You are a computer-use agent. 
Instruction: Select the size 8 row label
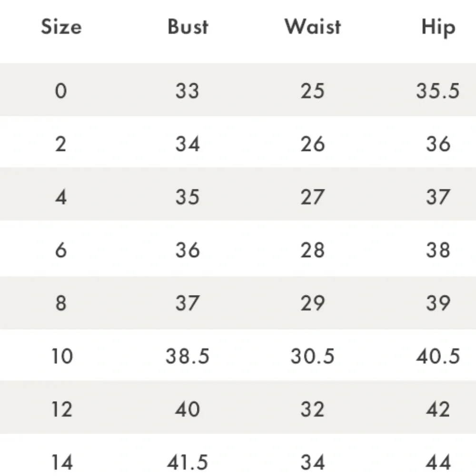(61, 303)
